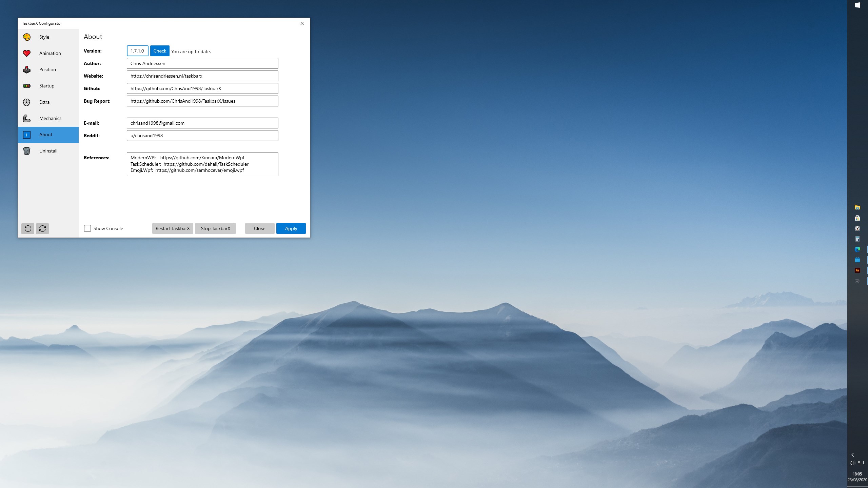The height and width of the screenshot is (488, 868).
Task: Open Uninstall via the trash bin icon
Action: [27, 151]
